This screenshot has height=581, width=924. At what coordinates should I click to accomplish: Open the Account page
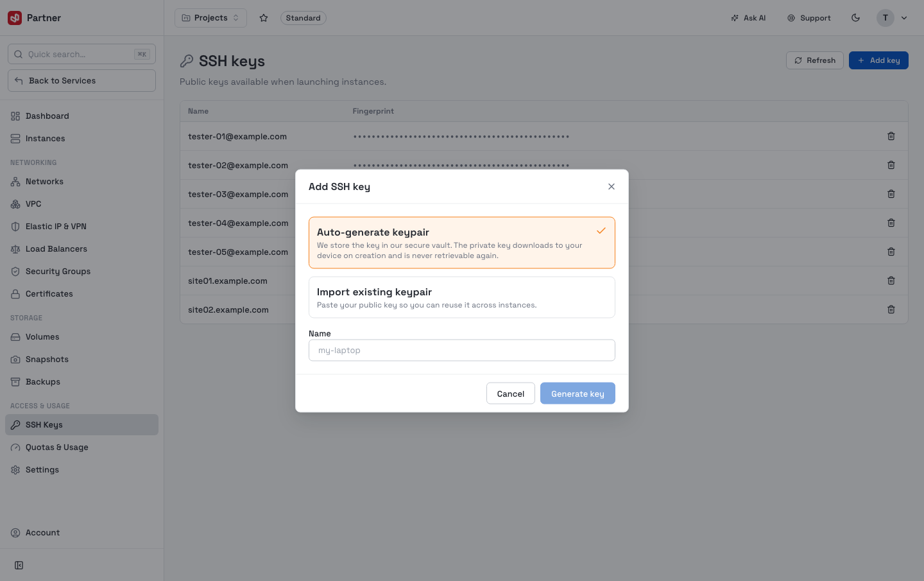[81, 533]
